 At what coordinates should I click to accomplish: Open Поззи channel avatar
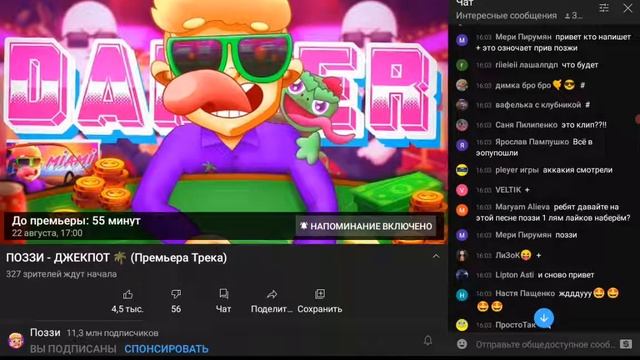tap(16, 340)
